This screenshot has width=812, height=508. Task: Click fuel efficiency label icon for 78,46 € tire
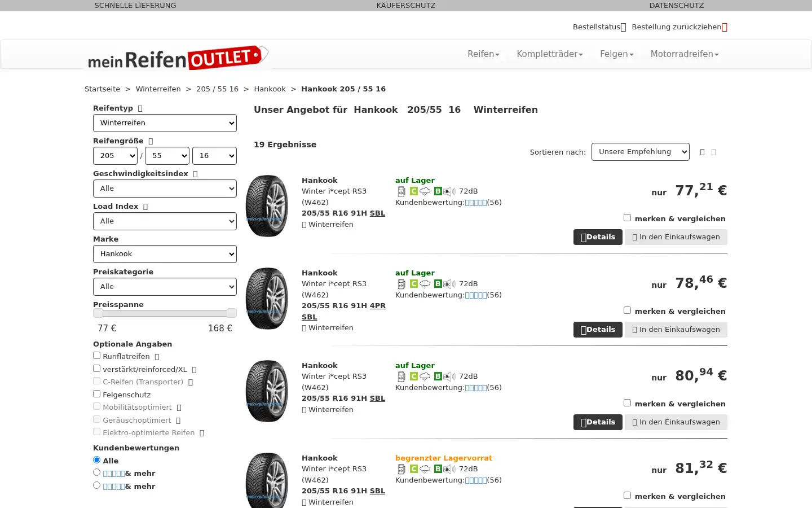(401, 284)
